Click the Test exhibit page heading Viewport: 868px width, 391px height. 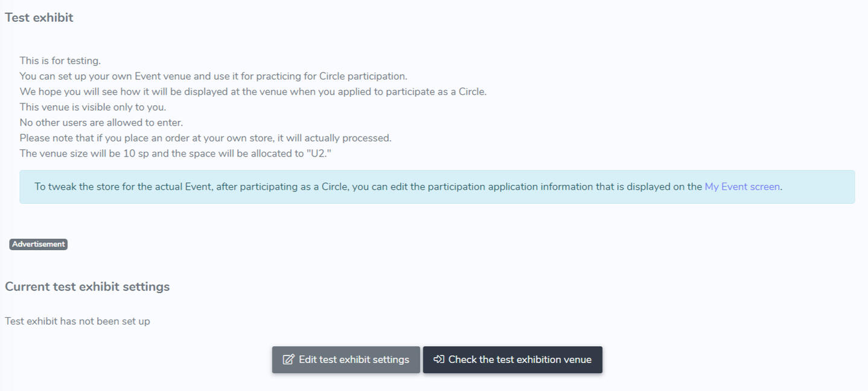39,18
